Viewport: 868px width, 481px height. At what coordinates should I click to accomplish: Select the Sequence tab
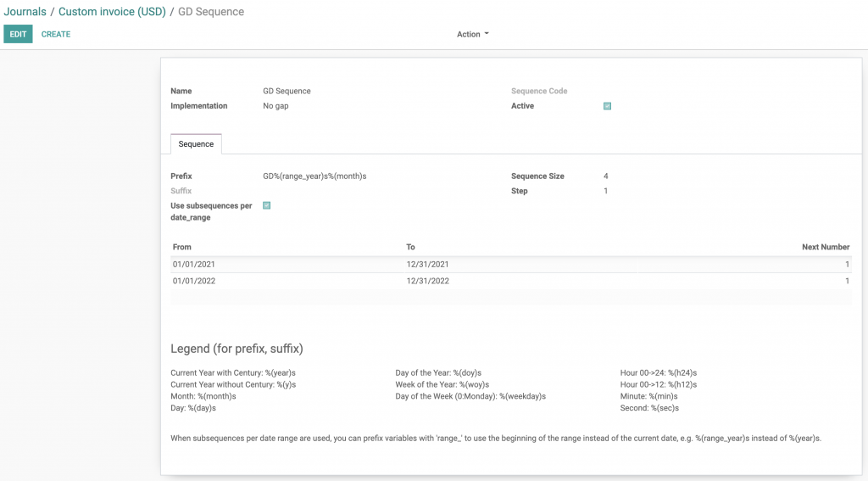[x=196, y=144]
